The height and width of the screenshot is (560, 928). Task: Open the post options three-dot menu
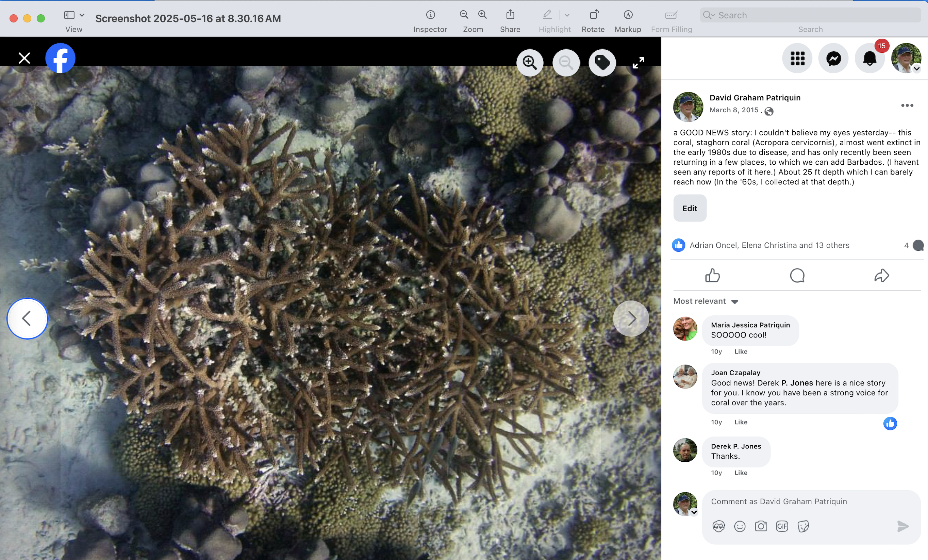[907, 105]
